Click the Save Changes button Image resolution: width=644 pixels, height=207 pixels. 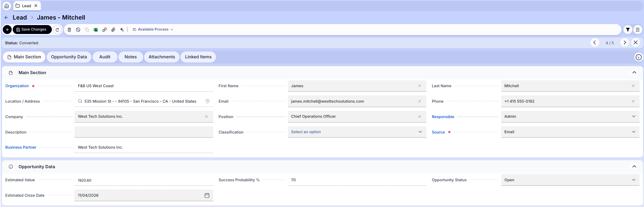click(32, 30)
